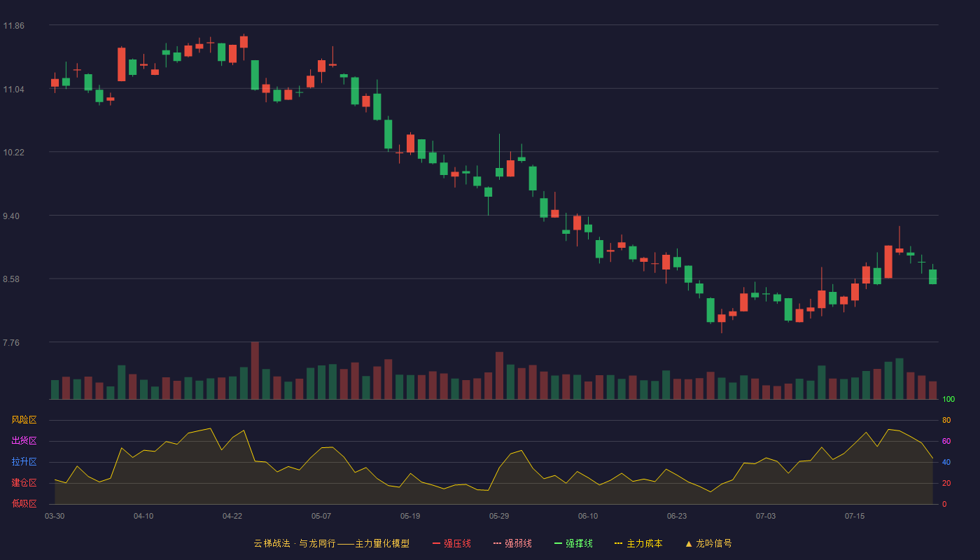The image size is (980, 560).
Task: Hide the 强压线 series via legend text
Action: (x=457, y=543)
